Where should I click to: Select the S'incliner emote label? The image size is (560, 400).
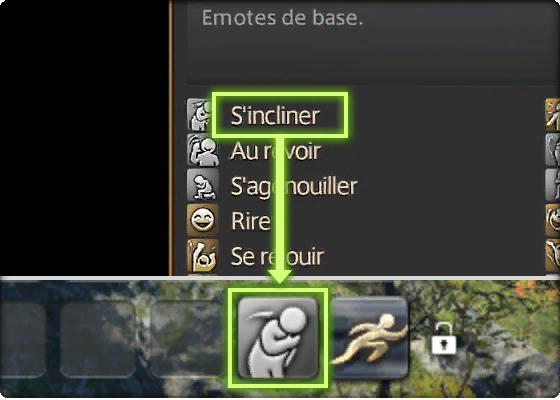click(x=275, y=116)
